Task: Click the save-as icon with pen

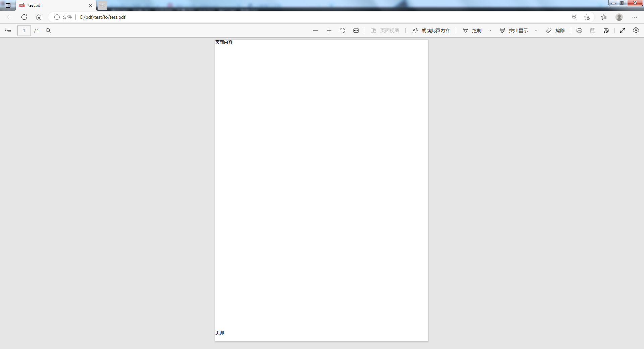Action: (606, 31)
